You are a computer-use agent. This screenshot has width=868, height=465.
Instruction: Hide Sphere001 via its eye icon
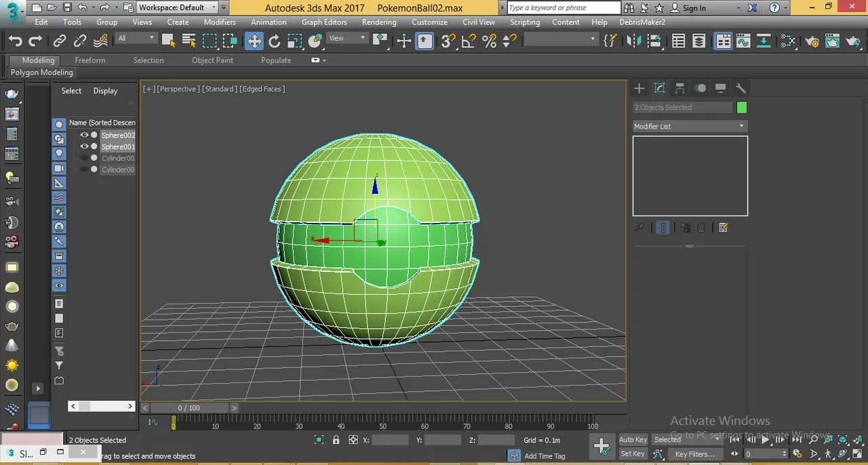84,146
